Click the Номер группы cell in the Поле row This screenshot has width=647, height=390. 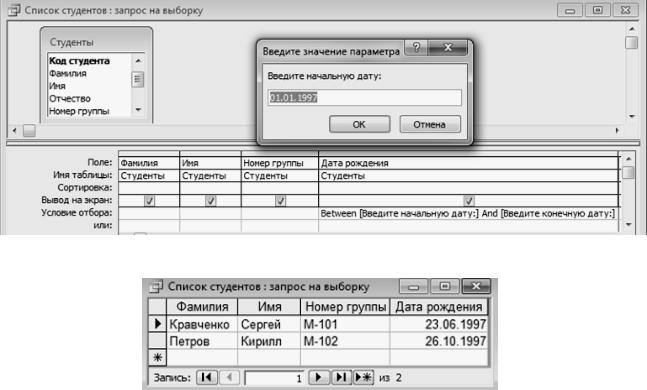[x=280, y=163]
